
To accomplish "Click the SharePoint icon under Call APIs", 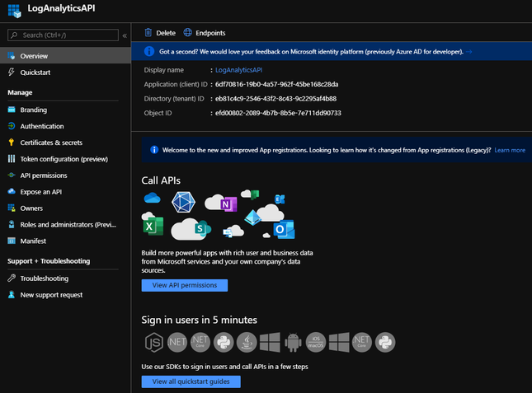I will (x=202, y=229).
